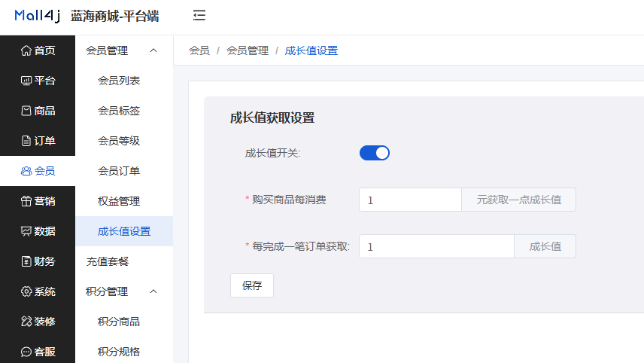
Task: Open 权益管理 menu item
Action: (124, 201)
